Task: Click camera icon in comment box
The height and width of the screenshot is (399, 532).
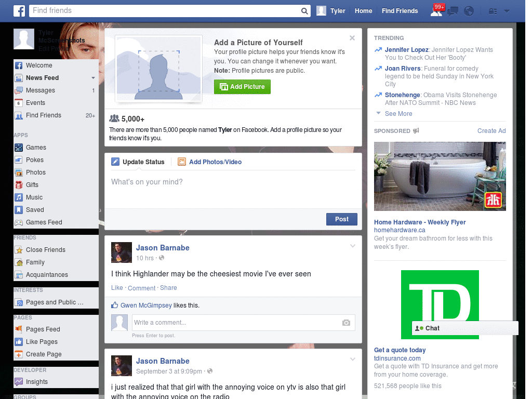Action: [346, 323]
